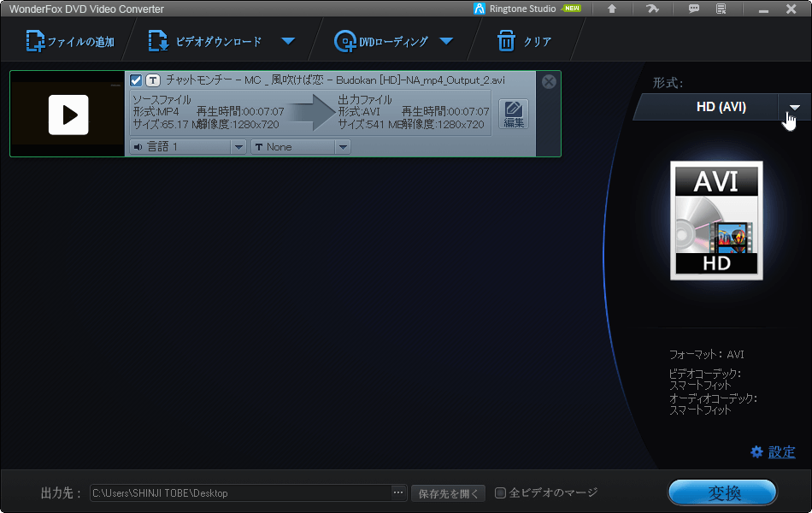Click Open Save Folder (保存先を開く) button
Viewport: 812px width, 513px height.
[449, 493]
